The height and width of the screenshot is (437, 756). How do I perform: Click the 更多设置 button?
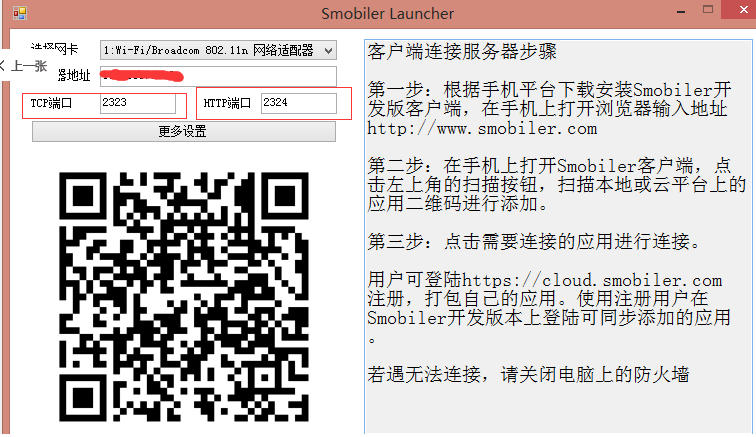tap(184, 131)
